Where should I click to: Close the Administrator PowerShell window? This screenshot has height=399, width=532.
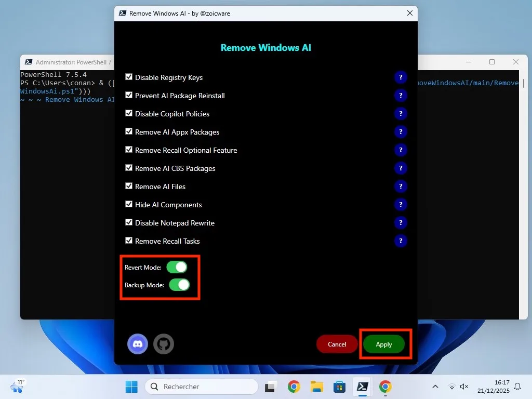tap(516, 62)
